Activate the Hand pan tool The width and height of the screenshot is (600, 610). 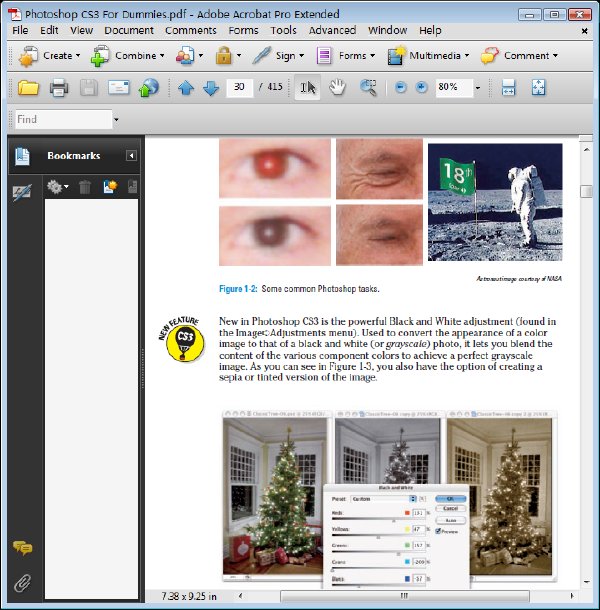[x=337, y=88]
